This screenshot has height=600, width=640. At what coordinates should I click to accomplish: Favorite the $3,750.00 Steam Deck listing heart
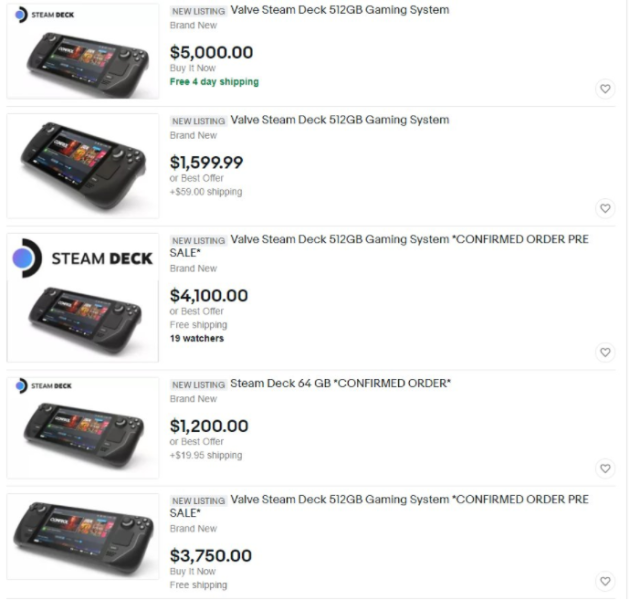point(605,581)
